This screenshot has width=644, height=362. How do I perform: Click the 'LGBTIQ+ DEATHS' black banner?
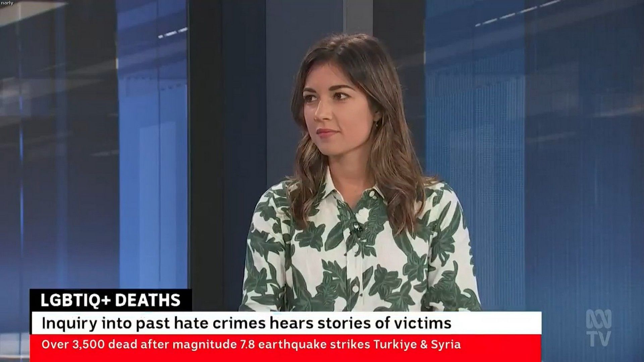click(x=111, y=300)
